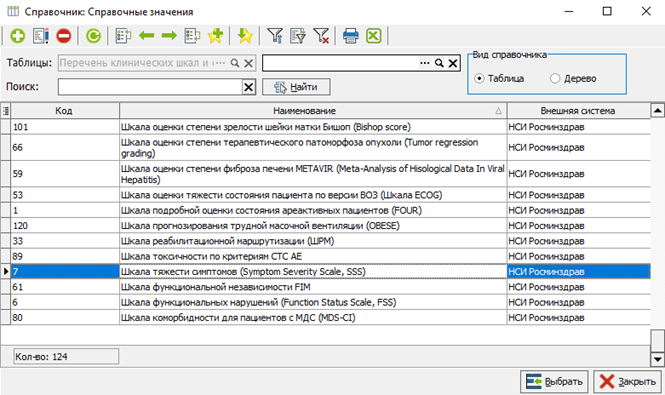
Task: Click code cell 33
Action: (65, 241)
